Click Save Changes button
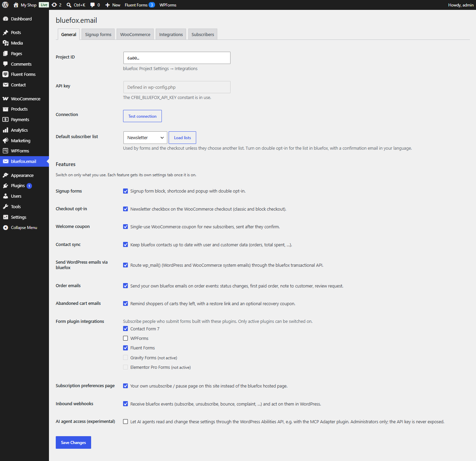Viewport: 476px width, 461px height. click(x=73, y=442)
